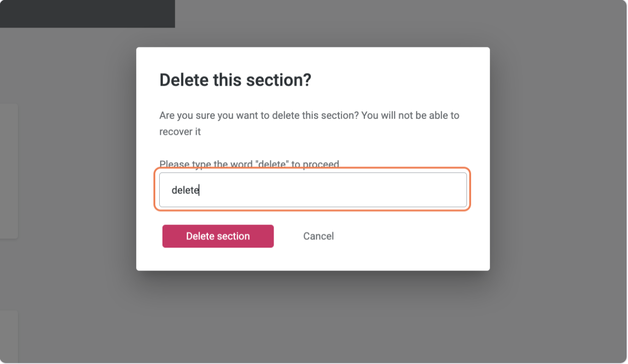Click the "recover it" line of text
This screenshot has height=364, width=628.
[180, 132]
